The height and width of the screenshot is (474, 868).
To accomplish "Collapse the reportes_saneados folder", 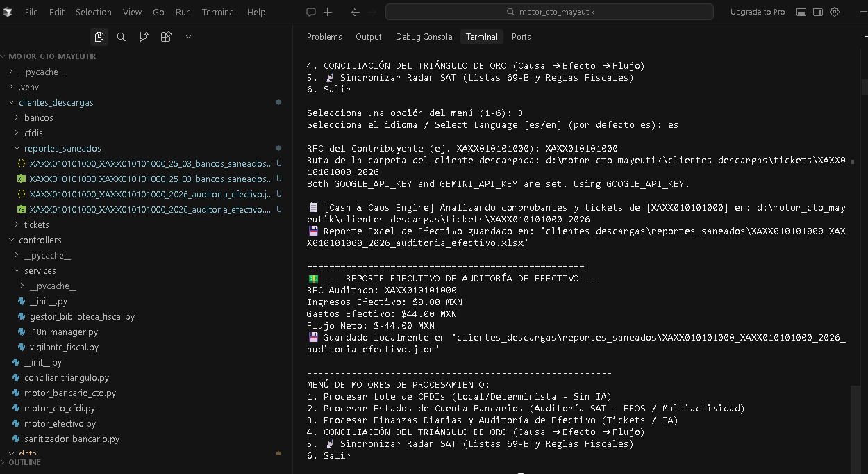I will pos(146,148).
